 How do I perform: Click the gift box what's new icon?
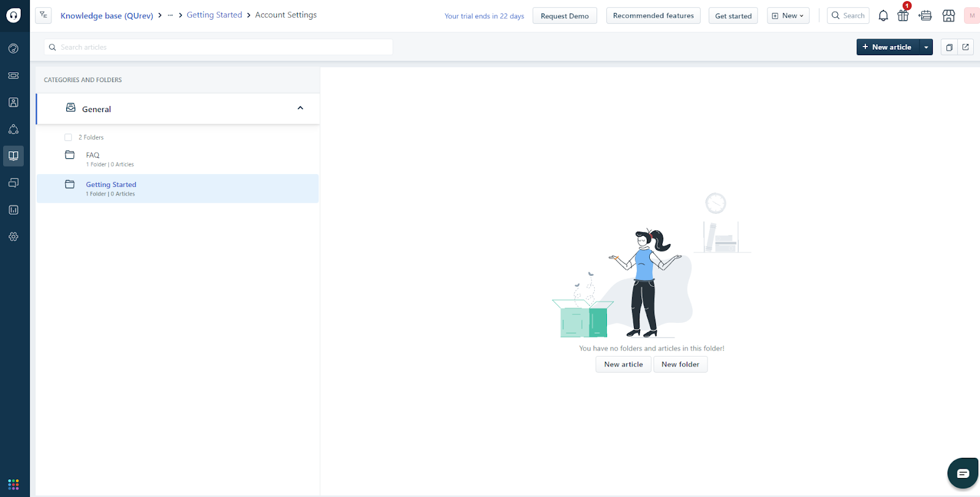point(903,16)
